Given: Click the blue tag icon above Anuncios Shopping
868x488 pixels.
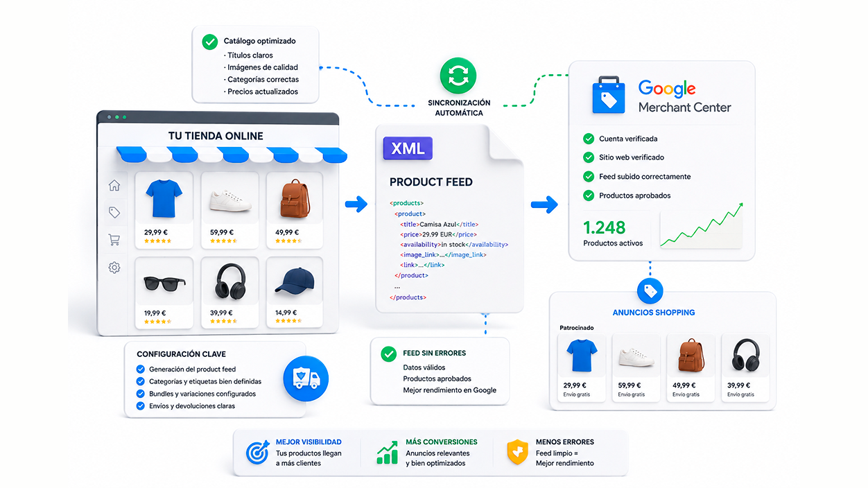Looking at the screenshot, I should tap(650, 291).
